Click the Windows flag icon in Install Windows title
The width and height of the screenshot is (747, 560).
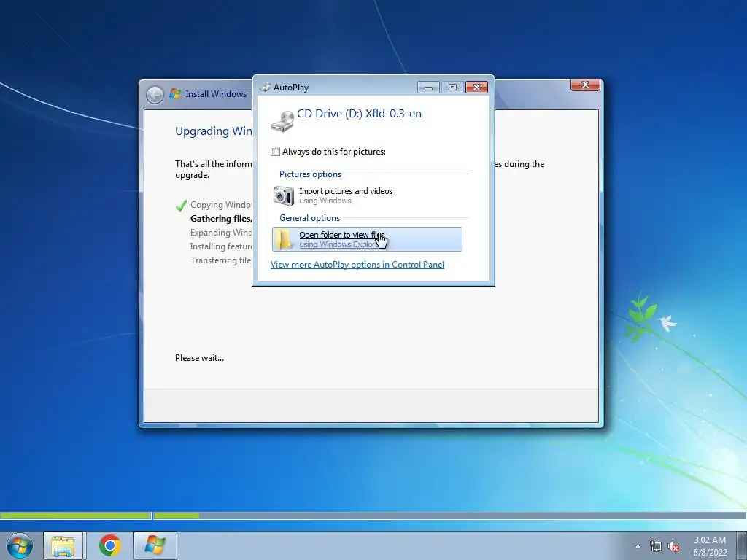click(175, 93)
